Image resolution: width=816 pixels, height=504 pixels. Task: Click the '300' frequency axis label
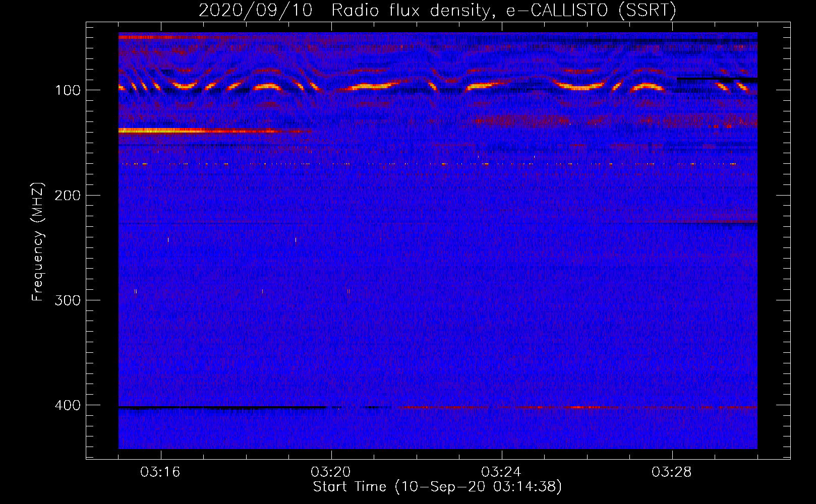coord(68,300)
